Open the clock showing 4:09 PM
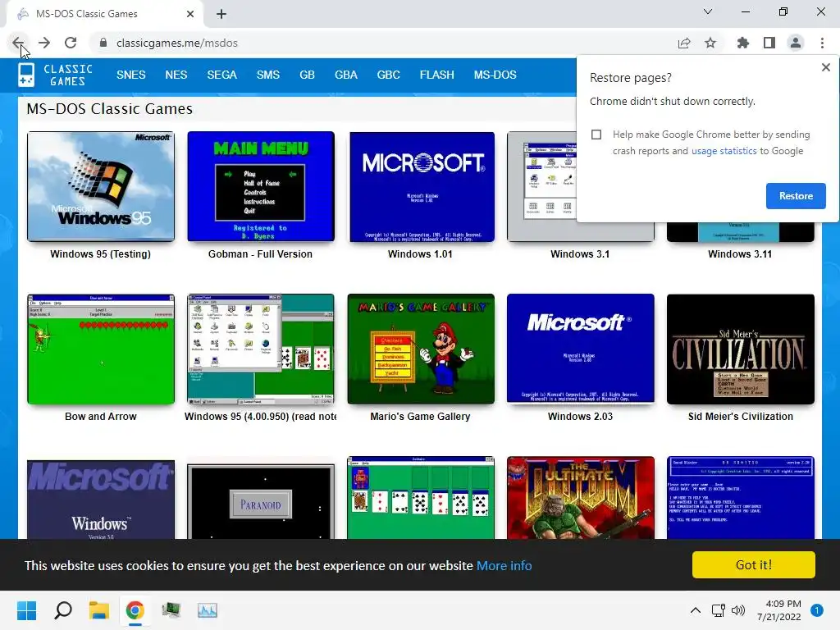This screenshot has height=630, width=840. coord(779,610)
